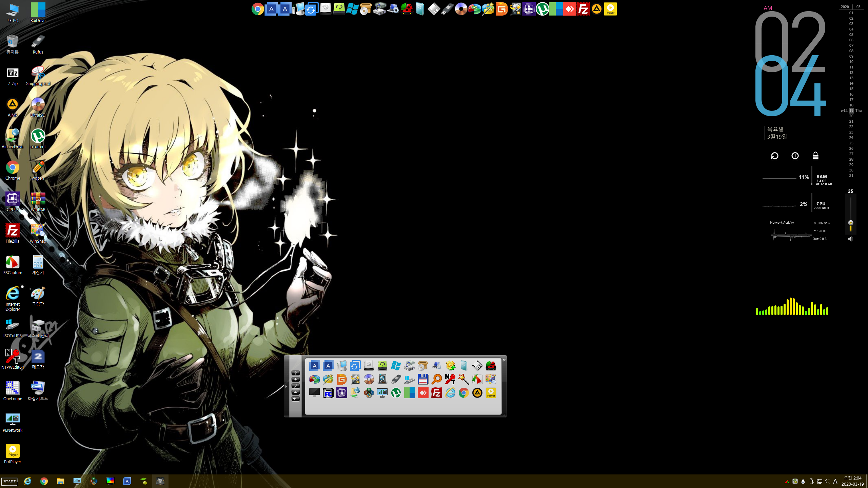Image resolution: width=868 pixels, height=488 pixels.
Task: Select the 화상키보드 on-screen keyboard icon
Action: click(38, 391)
